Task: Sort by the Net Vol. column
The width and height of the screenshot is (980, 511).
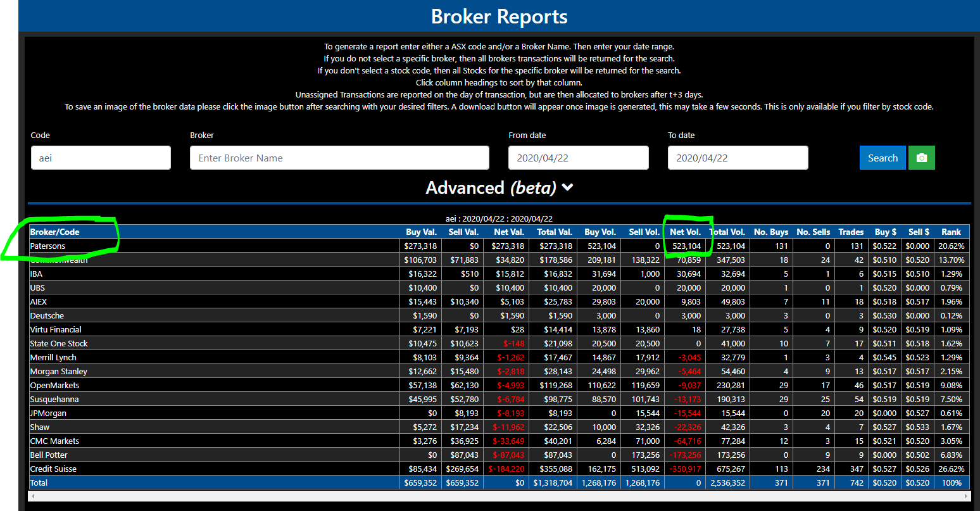Action: (x=686, y=232)
